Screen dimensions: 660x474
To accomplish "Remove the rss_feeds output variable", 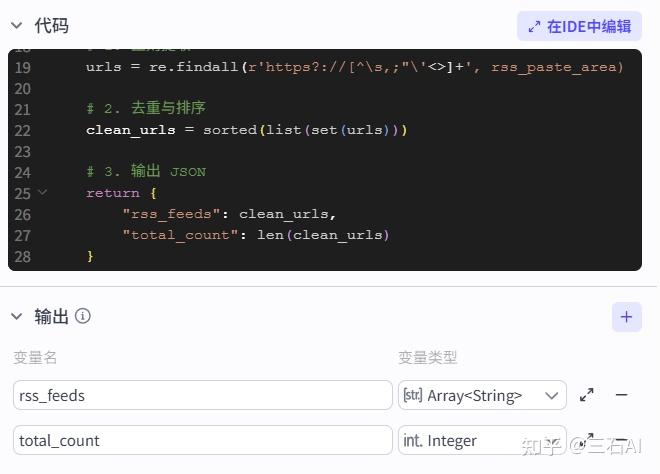I will pos(621,395).
